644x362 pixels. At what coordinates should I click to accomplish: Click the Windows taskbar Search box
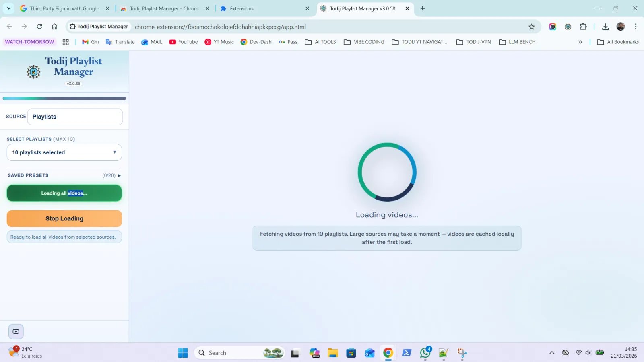[239, 353]
